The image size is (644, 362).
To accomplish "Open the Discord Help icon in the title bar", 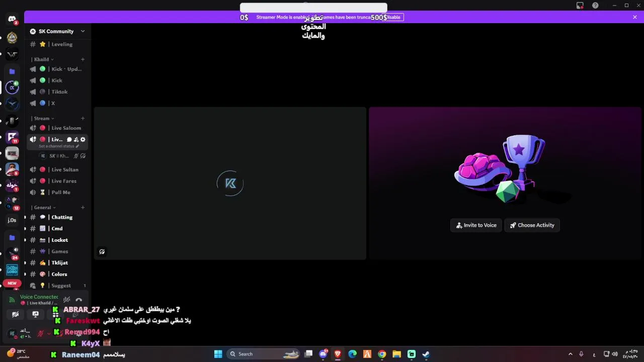I will coord(595,6).
